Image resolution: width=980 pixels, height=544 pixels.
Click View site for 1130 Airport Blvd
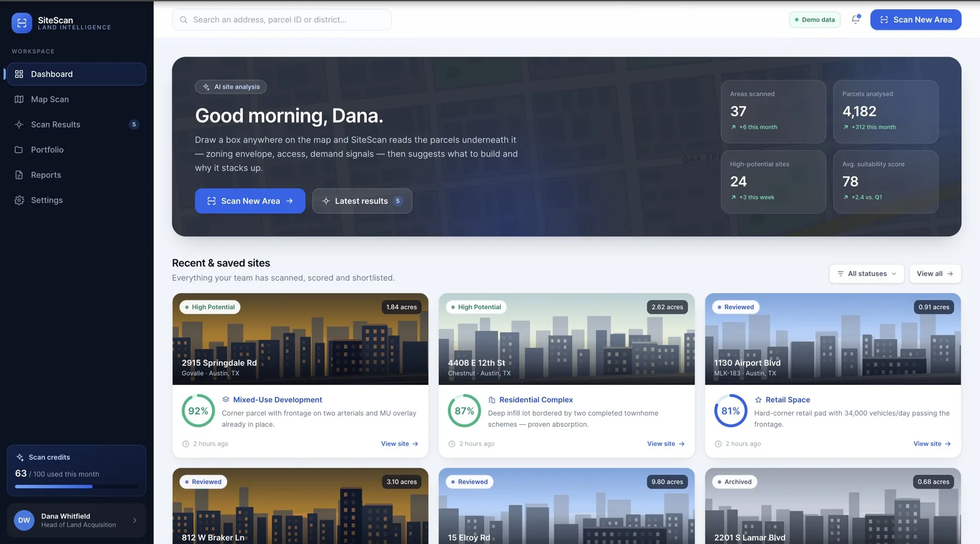point(932,444)
